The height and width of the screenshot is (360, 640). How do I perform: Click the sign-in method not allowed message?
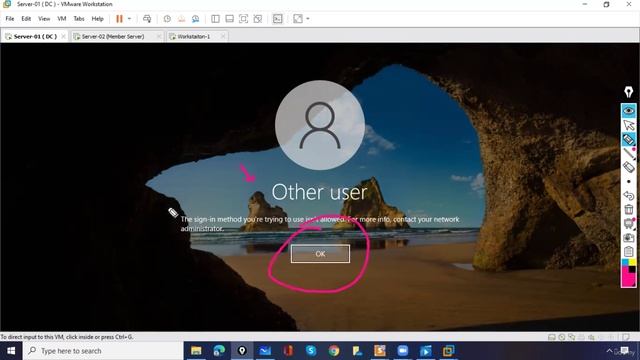pos(320,224)
